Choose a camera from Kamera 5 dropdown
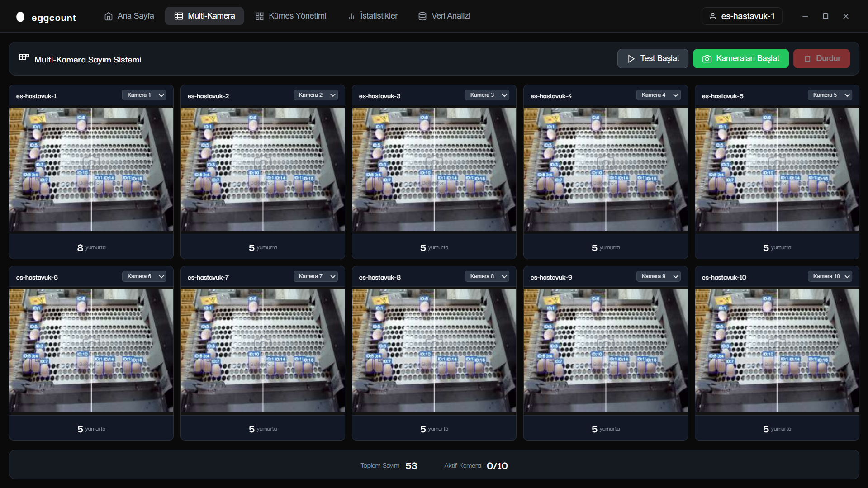 pos(830,95)
